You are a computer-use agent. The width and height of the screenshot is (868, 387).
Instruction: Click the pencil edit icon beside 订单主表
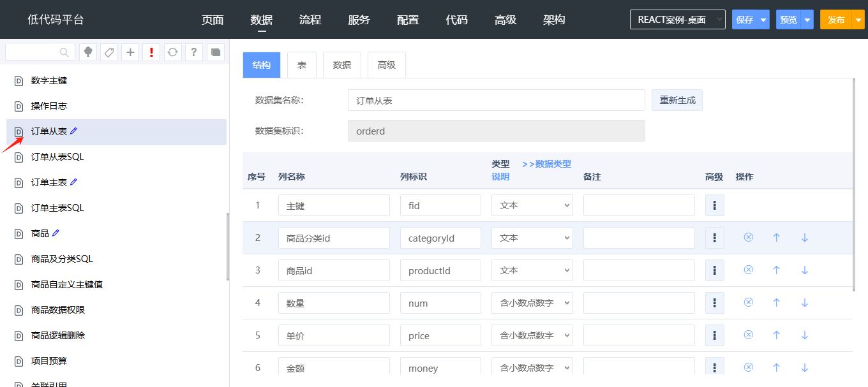click(x=73, y=182)
